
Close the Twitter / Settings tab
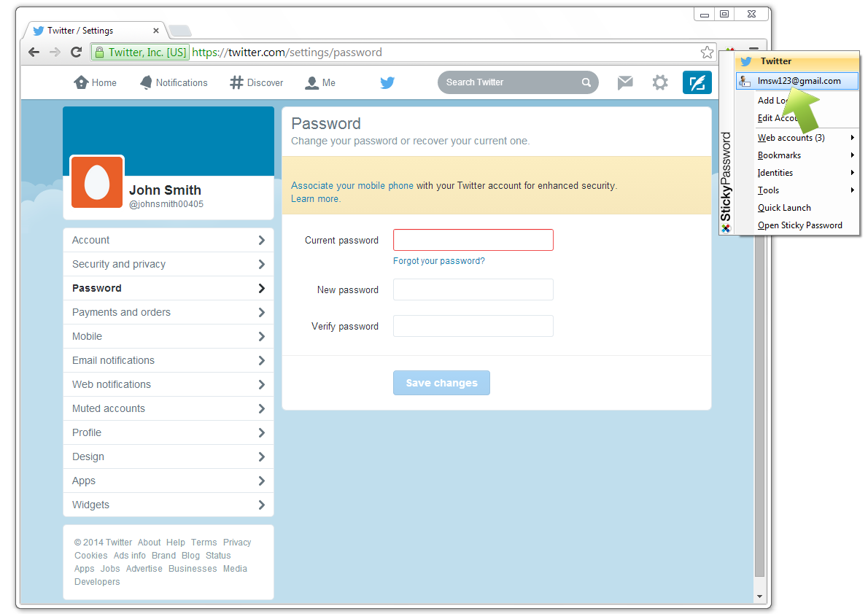[x=155, y=31]
